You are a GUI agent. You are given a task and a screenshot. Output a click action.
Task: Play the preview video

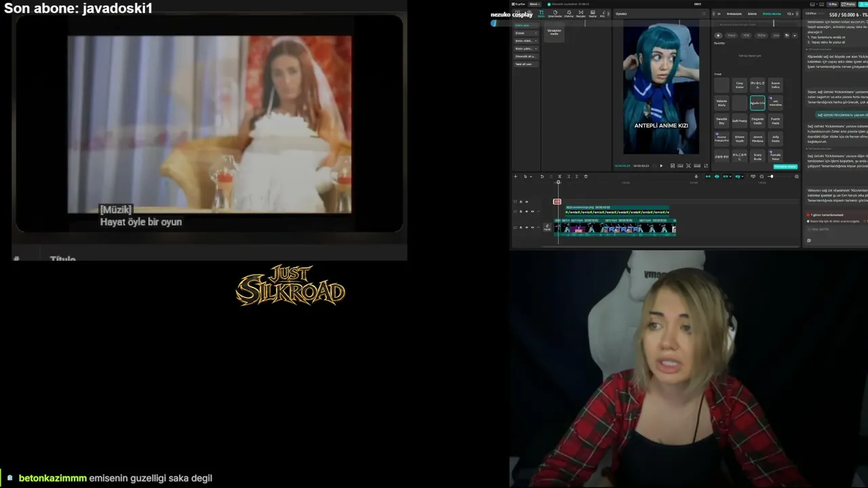(661, 165)
